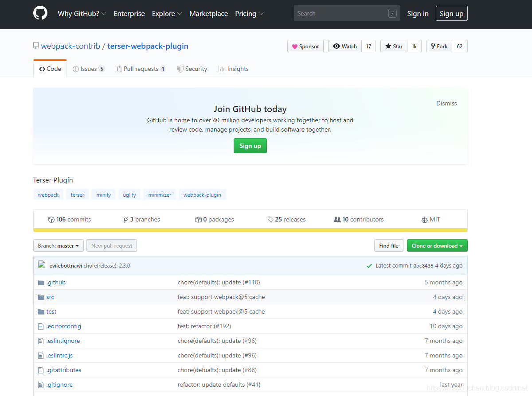Open the chore(release): 2.3.0 commit message
Screen dimensions: 532x396
(x=107, y=266)
